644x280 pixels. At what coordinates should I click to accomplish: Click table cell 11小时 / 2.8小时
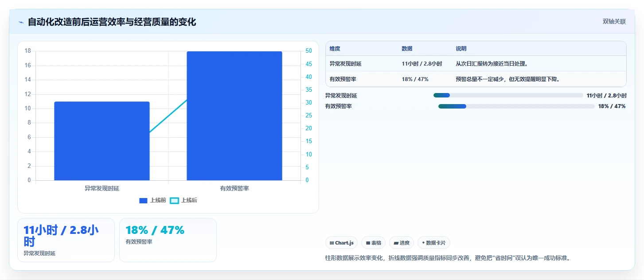pos(422,64)
